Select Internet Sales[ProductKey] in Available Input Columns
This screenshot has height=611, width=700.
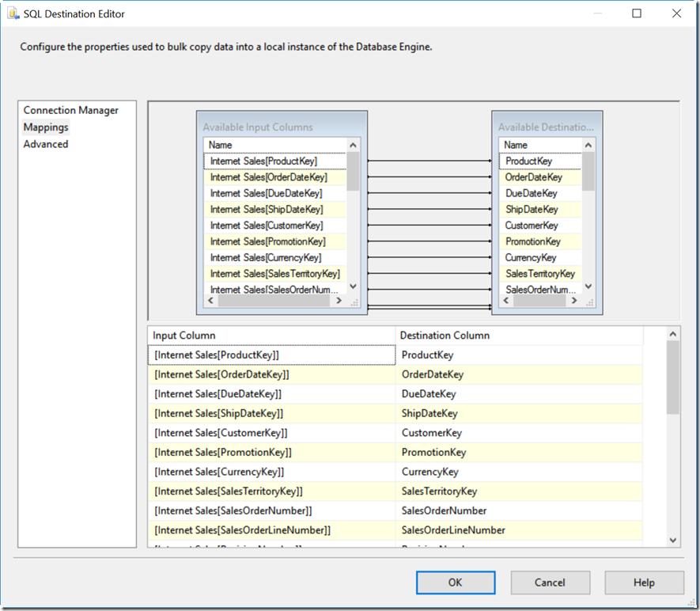tap(275, 161)
